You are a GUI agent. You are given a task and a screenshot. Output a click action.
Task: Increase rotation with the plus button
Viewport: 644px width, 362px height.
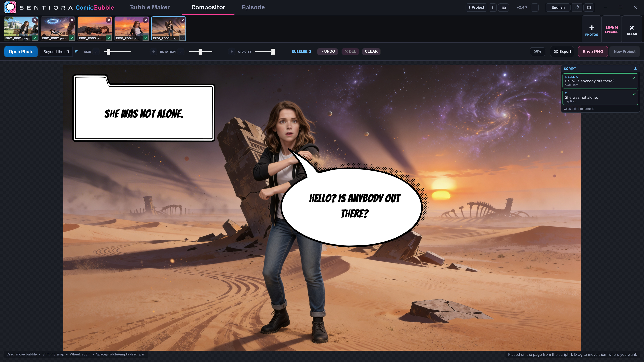pyautogui.click(x=232, y=52)
